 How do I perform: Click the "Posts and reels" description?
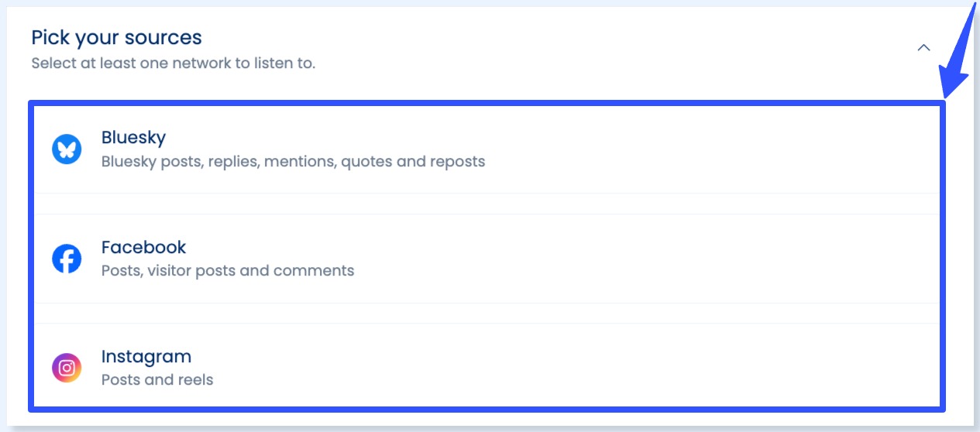tap(157, 380)
